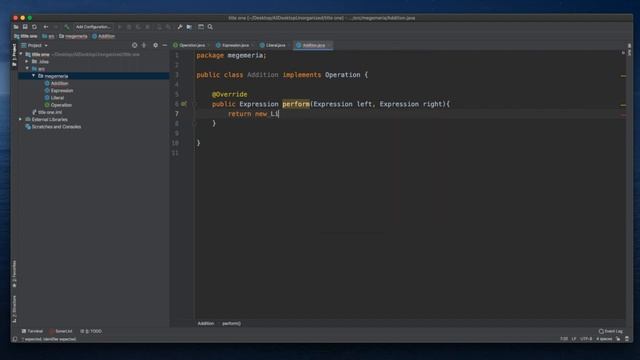Click the Addition breadcrumb in navigation bar
640x360 pixels.
point(104,36)
